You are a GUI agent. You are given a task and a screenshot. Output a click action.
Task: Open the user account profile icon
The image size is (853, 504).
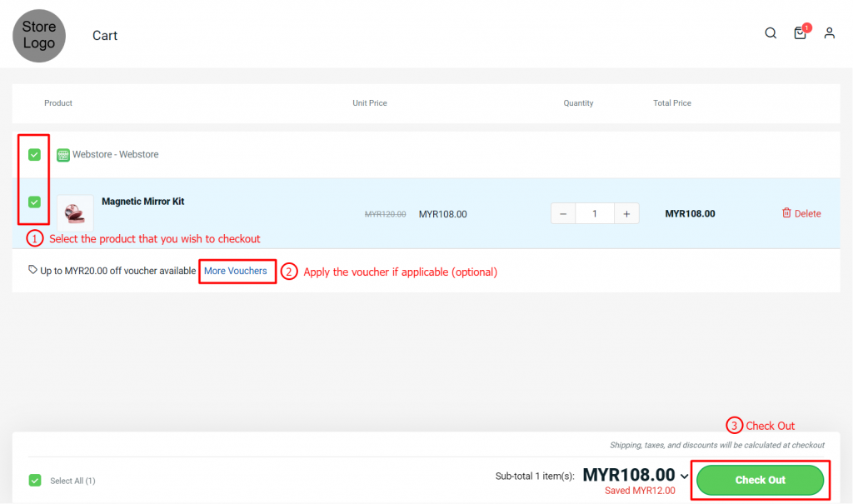[829, 33]
